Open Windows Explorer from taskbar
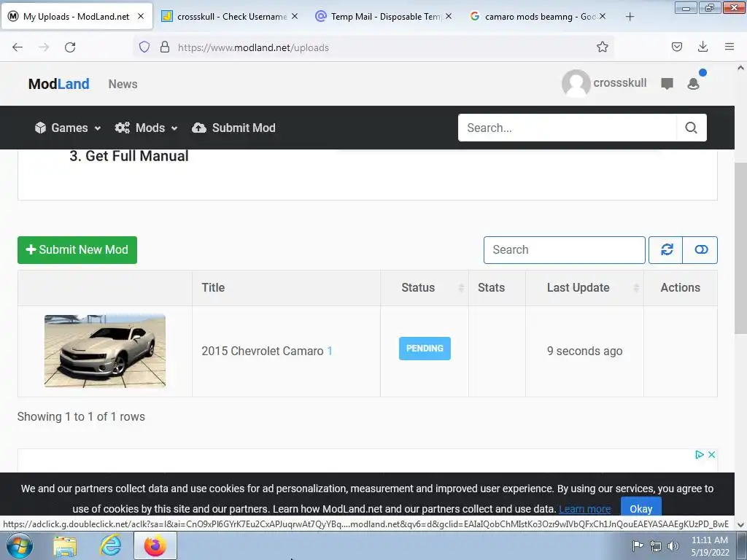The image size is (747, 560). pos(65,546)
